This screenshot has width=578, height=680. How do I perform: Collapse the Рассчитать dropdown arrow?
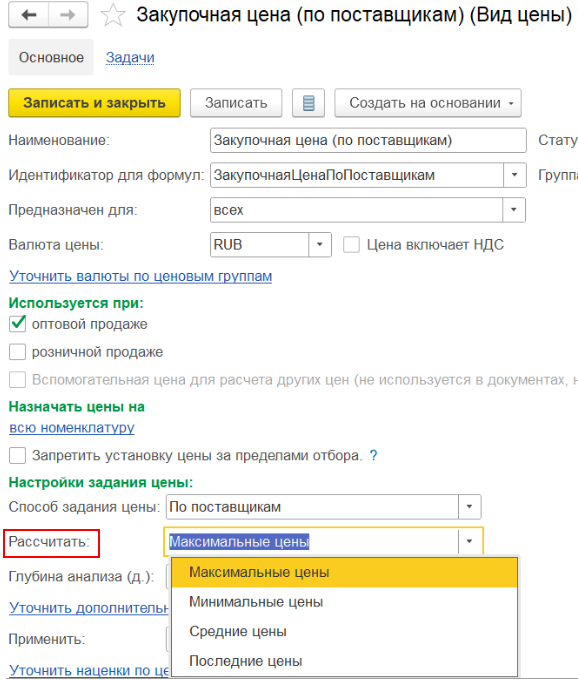[x=470, y=541]
